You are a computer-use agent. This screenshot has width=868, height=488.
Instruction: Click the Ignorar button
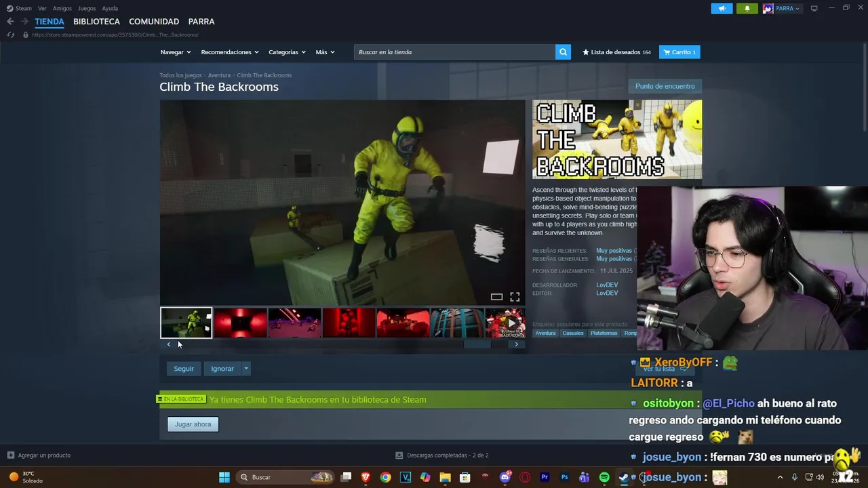pyautogui.click(x=222, y=369)
